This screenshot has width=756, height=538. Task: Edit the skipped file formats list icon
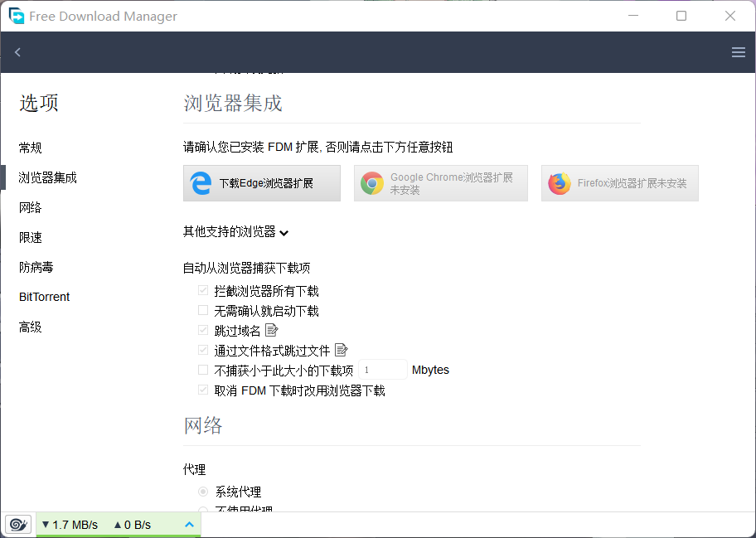(341, 350)
